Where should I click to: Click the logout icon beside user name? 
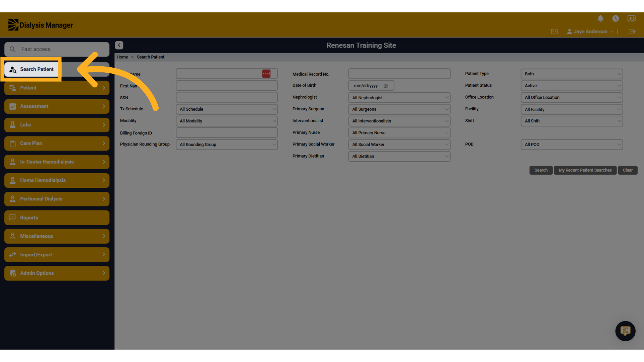632,32
